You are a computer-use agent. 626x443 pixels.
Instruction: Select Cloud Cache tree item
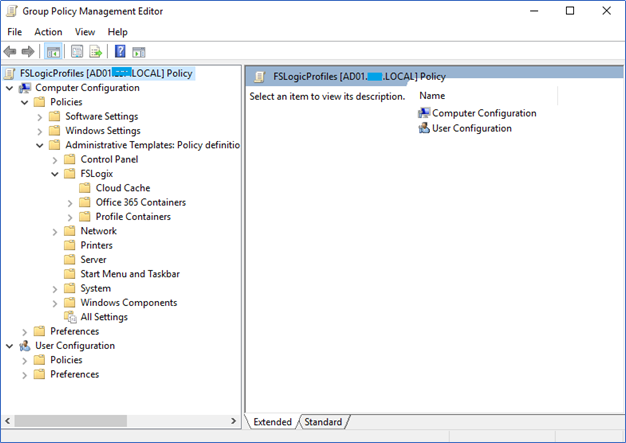point(123,188)
